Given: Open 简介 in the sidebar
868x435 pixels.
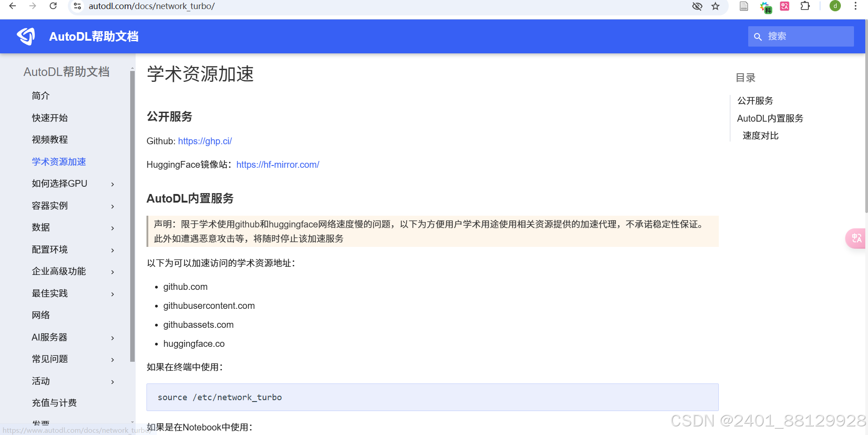Looking at the screenshot, I should coord(41,96).
